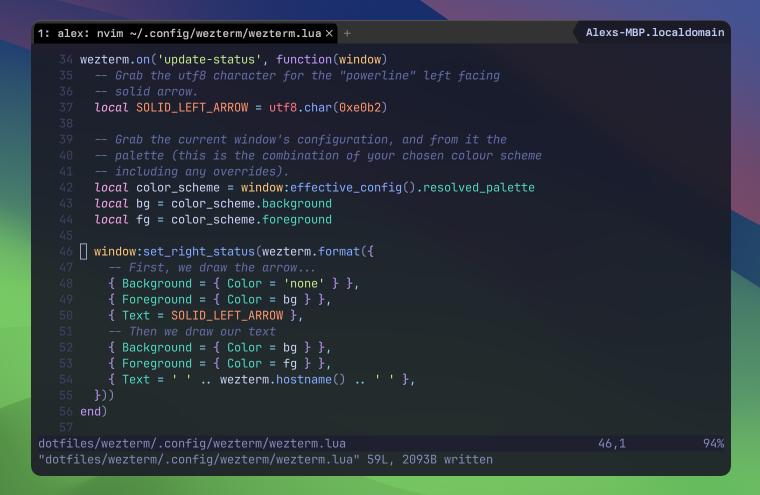Click the Alexs-MBP.localdomain status text
This screenshot has height=495, width=760.
[x=655, y=32]
